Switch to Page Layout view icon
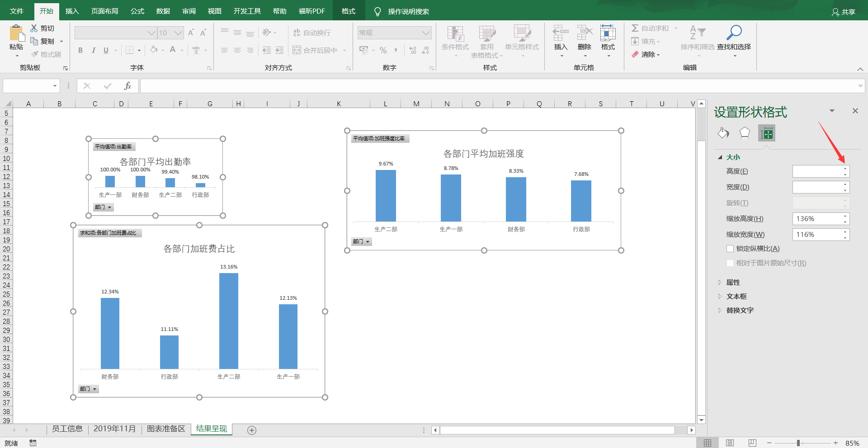868x448 pixels. click(730, 443)
